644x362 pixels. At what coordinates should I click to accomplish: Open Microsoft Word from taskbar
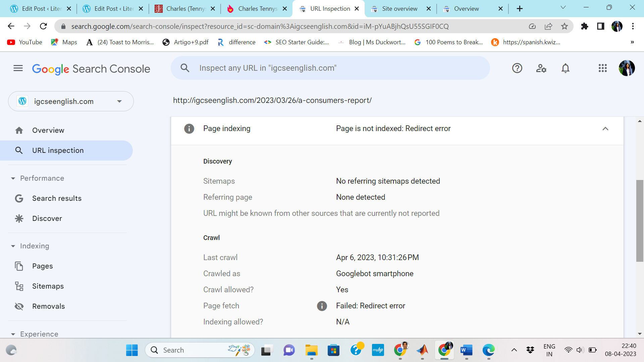[466, 350]
